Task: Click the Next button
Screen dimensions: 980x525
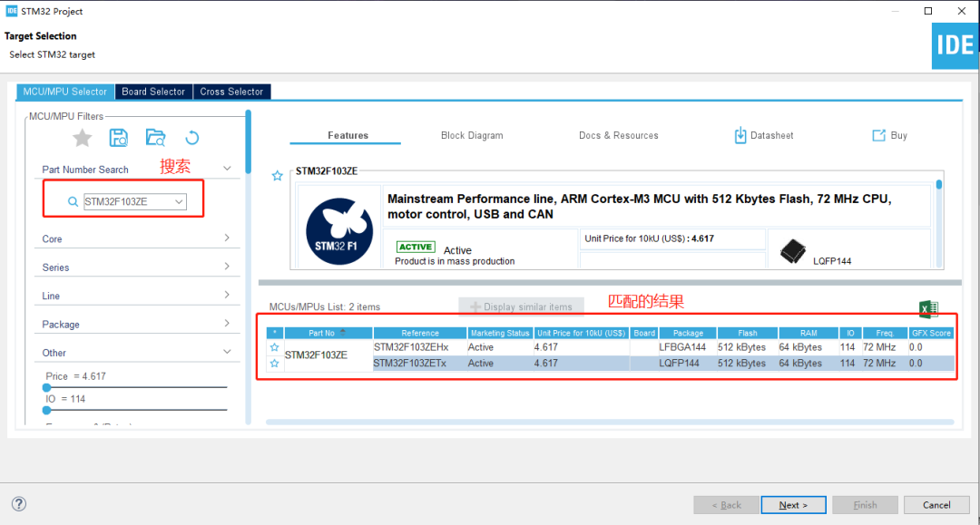Action: (793, 505)
